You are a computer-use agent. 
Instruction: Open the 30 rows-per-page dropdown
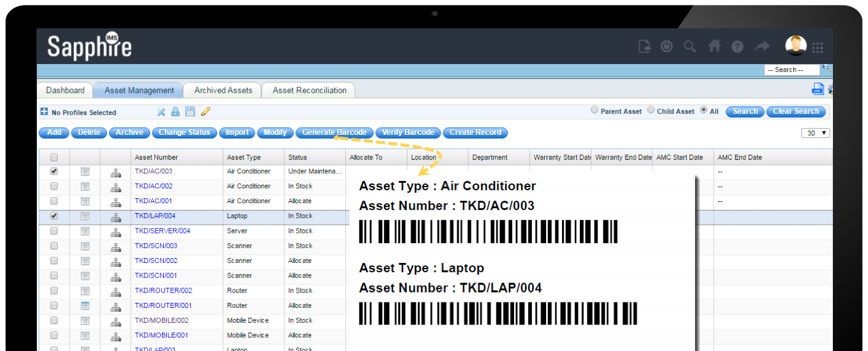(x=816, y=133)
